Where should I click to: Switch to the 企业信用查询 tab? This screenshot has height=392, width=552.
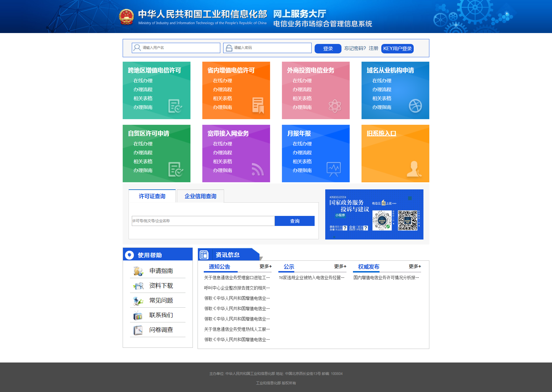201,196
